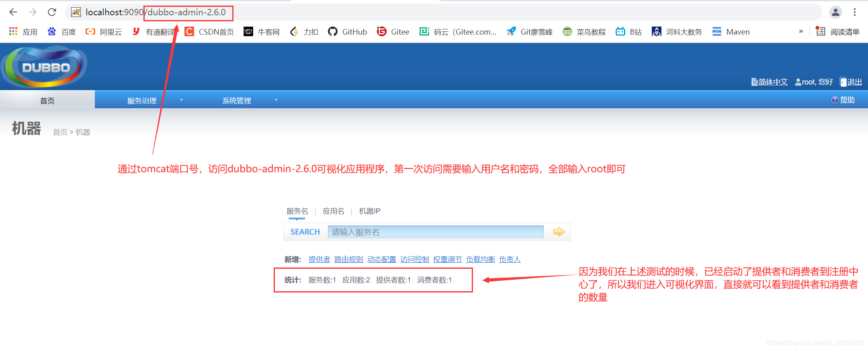Open the GitHub bookmark
The width and height of the screenshot is (868, 350).
click(348, 31)
